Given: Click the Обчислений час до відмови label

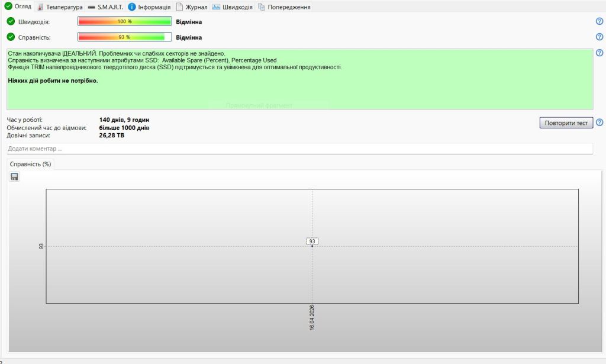Looking at the screenshot, I should 47,127.
